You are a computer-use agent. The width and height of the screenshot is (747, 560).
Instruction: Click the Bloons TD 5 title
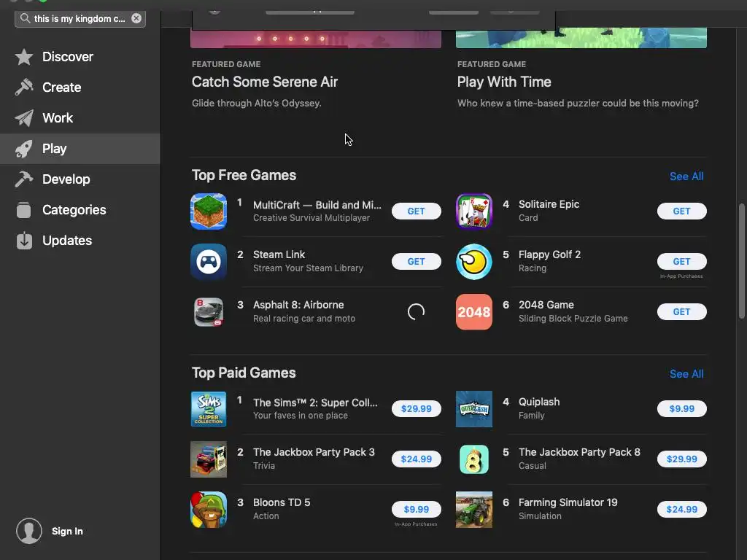tap(282, 502)
